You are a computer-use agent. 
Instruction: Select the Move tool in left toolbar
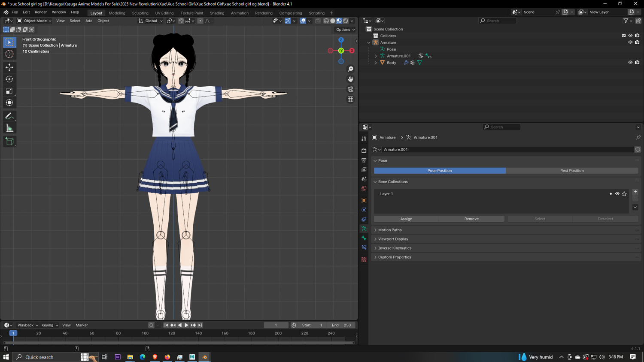9,67
